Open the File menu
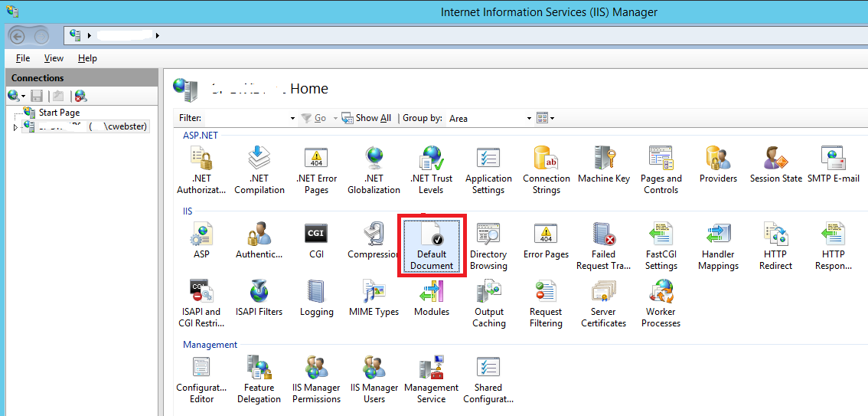Image resolution: width=868 pixels, height=416 pixels. tap(23, 58)
